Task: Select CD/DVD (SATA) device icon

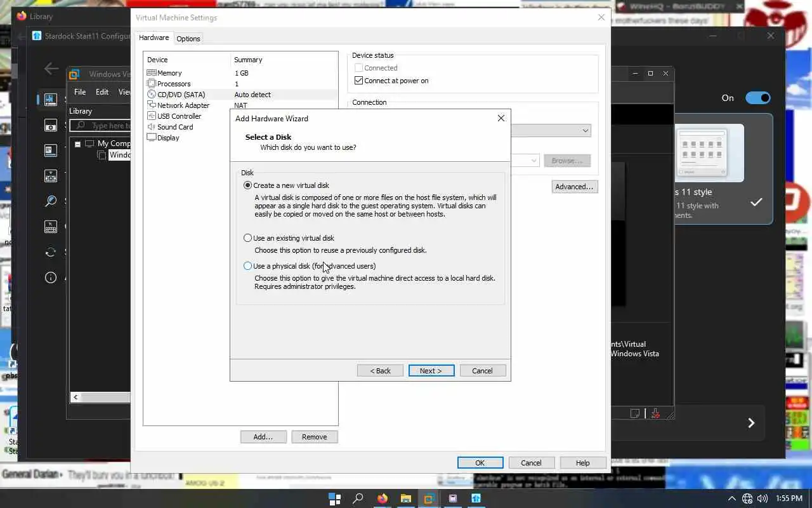Action: [151, 95]
